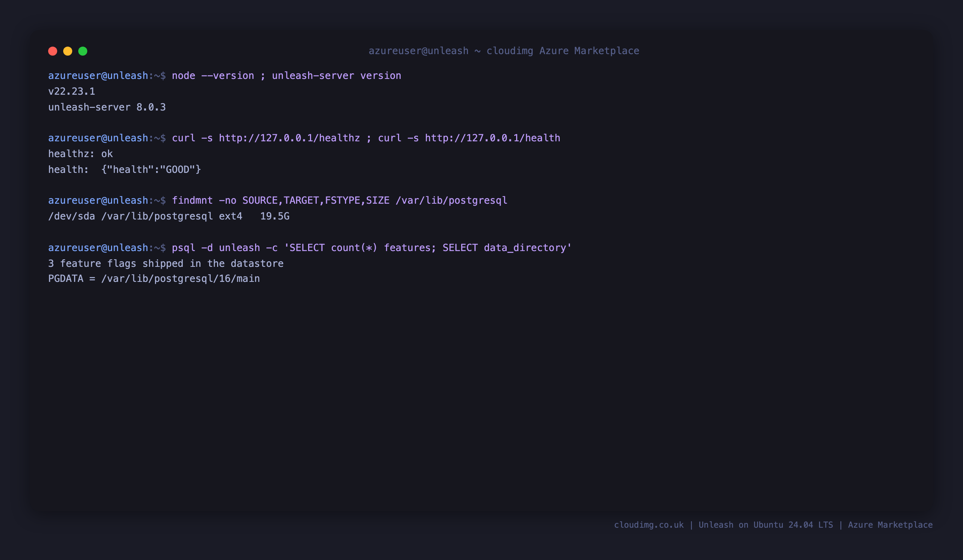Click the yellow minimize window dot
Image resolution: width=963 pixels, height=560 pixels.
click(68, 51)
